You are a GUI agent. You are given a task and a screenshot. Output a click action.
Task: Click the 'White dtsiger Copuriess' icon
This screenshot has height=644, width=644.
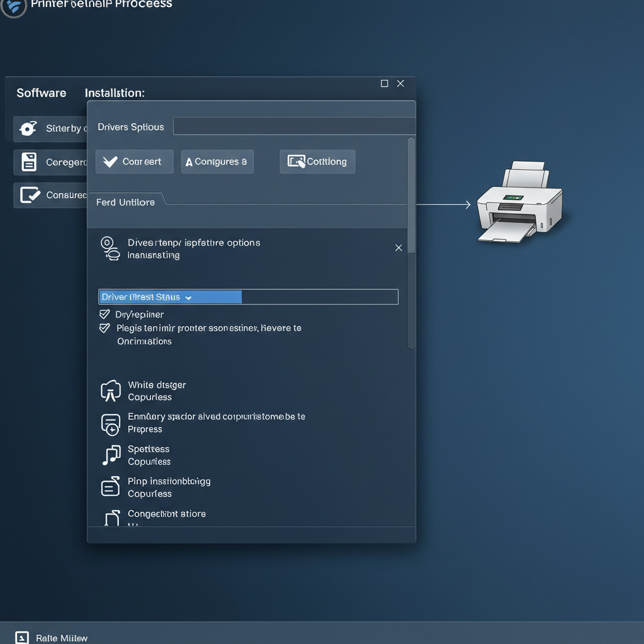pos(111,391)
